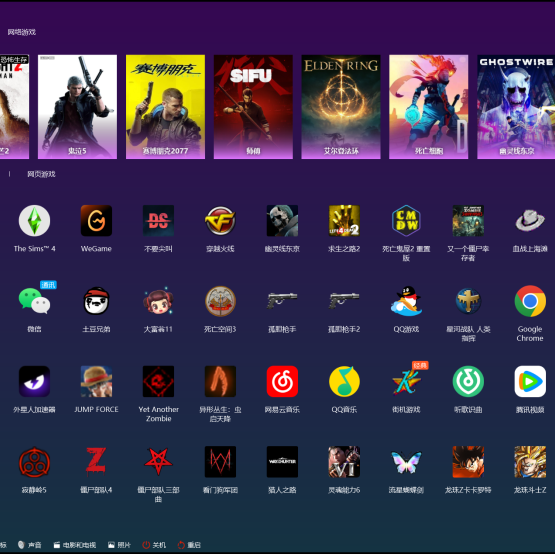Open the 网易云音乐 icon

point(282,381)
